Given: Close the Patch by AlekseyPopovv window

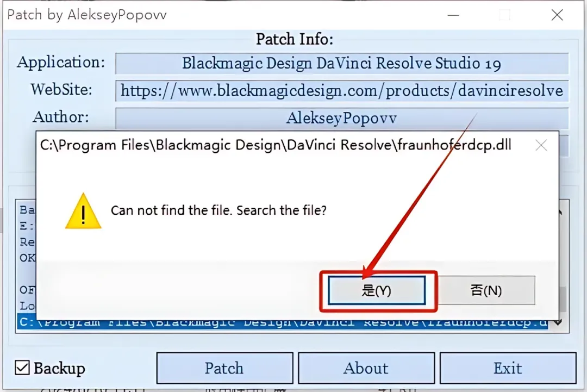Looking at the screenshot, I should [x=557, y=15].
